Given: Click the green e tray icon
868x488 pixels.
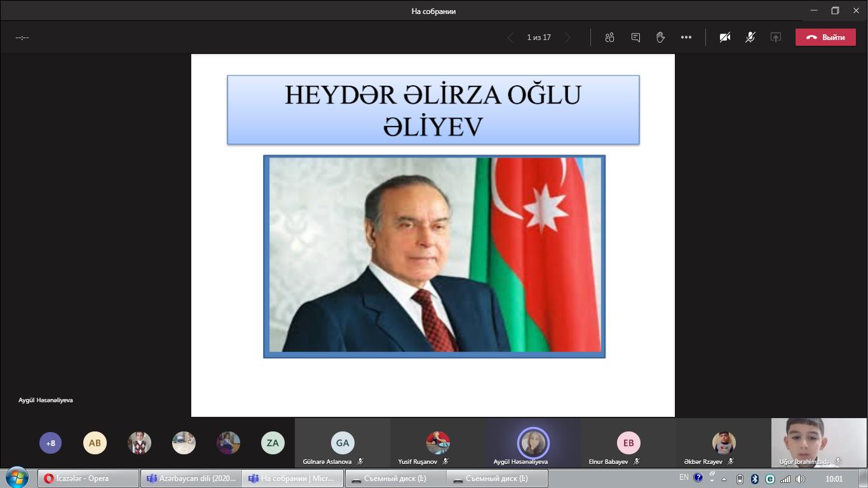Looking at the screenshot, I should pyautogui.click(x=770, y=479).
